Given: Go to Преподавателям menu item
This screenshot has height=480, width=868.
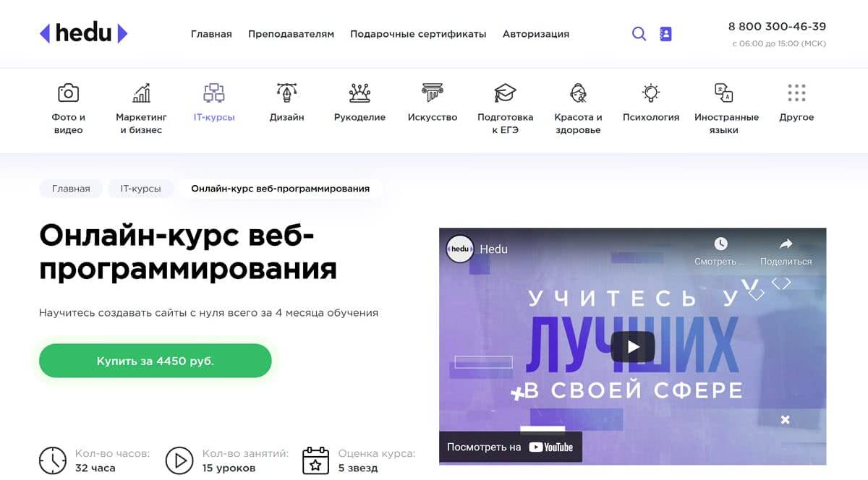Looking at the screenshot, I should (x=291, y=34).
